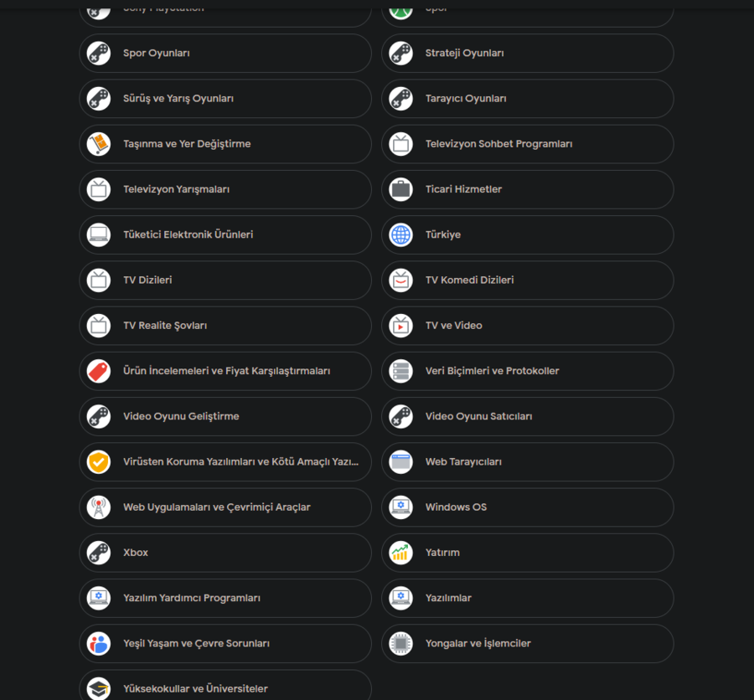Click the globe icon next to Türkiye
The height and width of the screenshot is (700, 754).
pyautogui.click(x=401, y=235)
